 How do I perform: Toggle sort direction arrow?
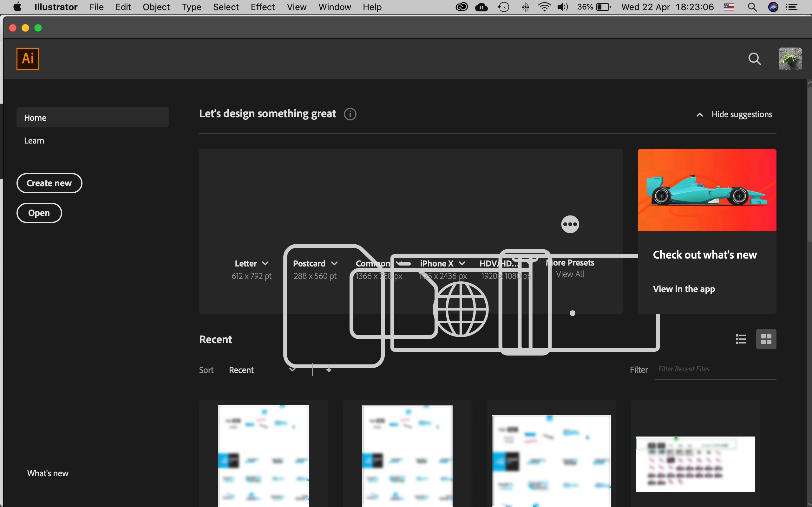coord(329,369)
